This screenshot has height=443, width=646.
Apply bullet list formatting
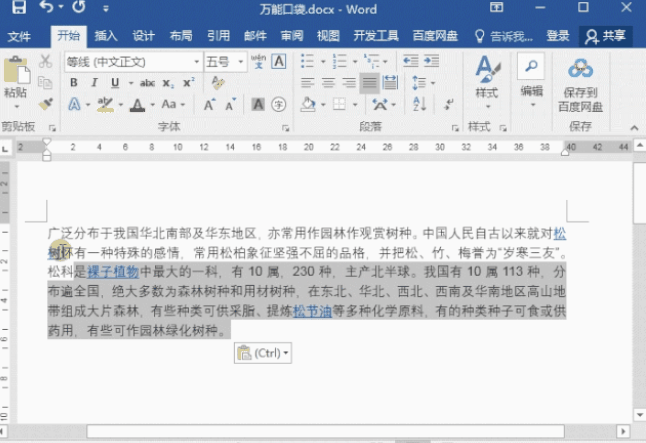(308, 61)
